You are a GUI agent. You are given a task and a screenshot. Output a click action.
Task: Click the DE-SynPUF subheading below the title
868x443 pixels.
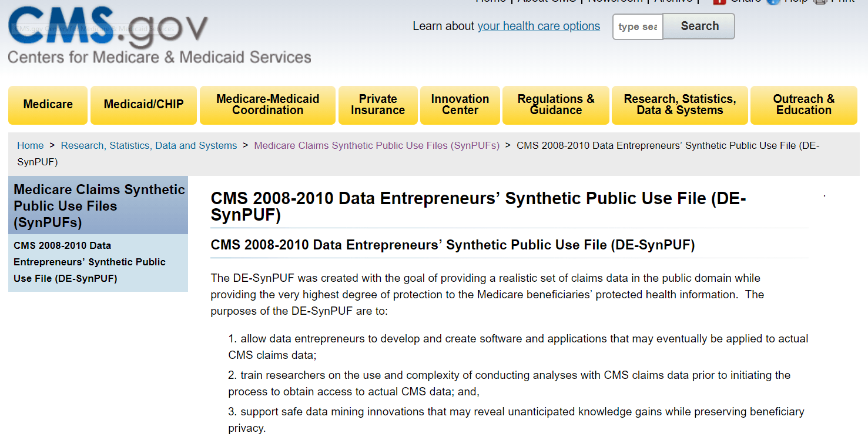point(453,245)
